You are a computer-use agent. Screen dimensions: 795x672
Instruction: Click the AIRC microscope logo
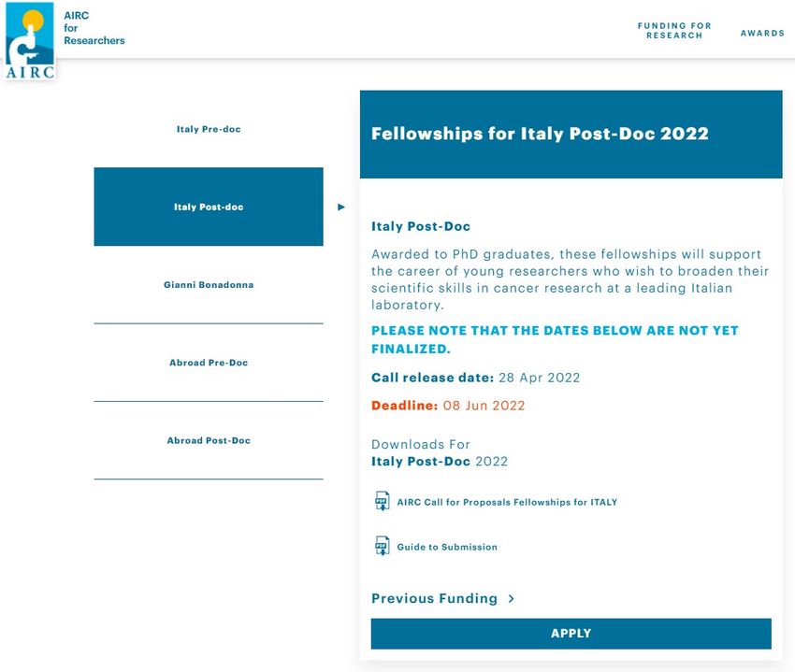click(29, 40)
